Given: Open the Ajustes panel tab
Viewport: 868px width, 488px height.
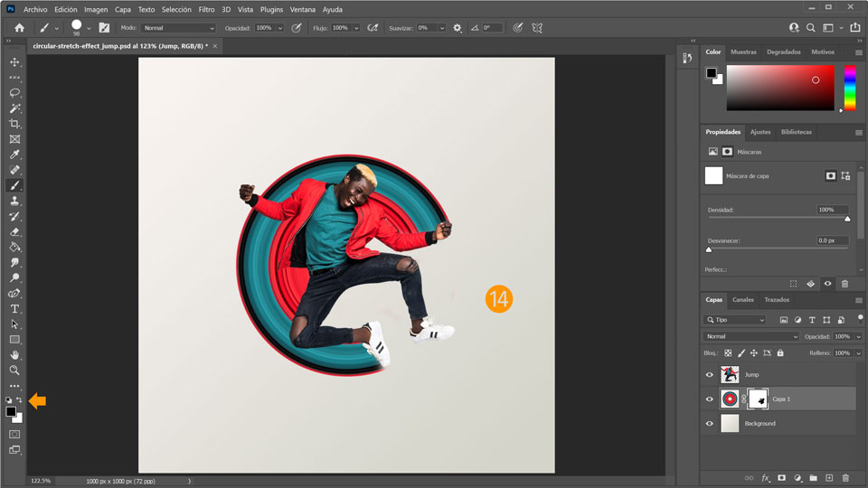Looking at the screenshot, I should [x=760, y=132].
